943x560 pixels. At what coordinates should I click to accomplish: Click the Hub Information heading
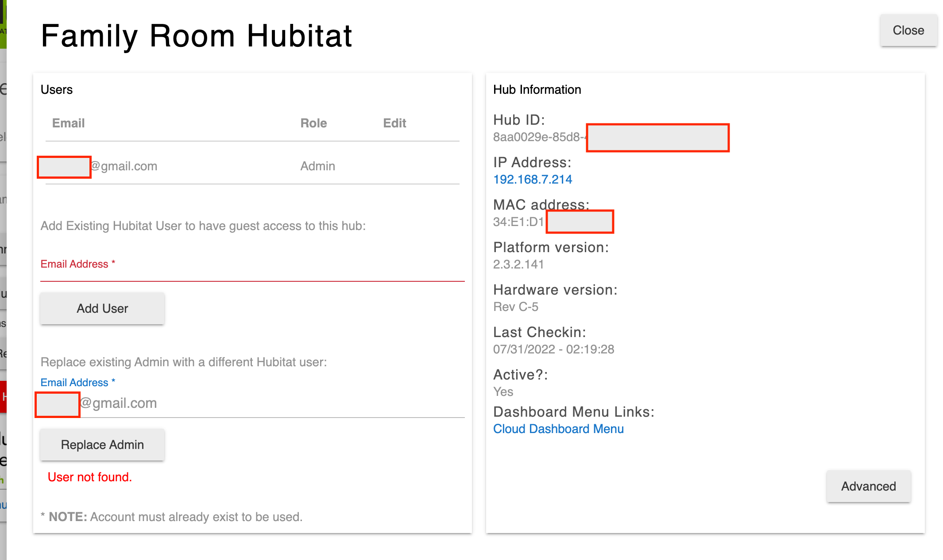tap(537, 89)
